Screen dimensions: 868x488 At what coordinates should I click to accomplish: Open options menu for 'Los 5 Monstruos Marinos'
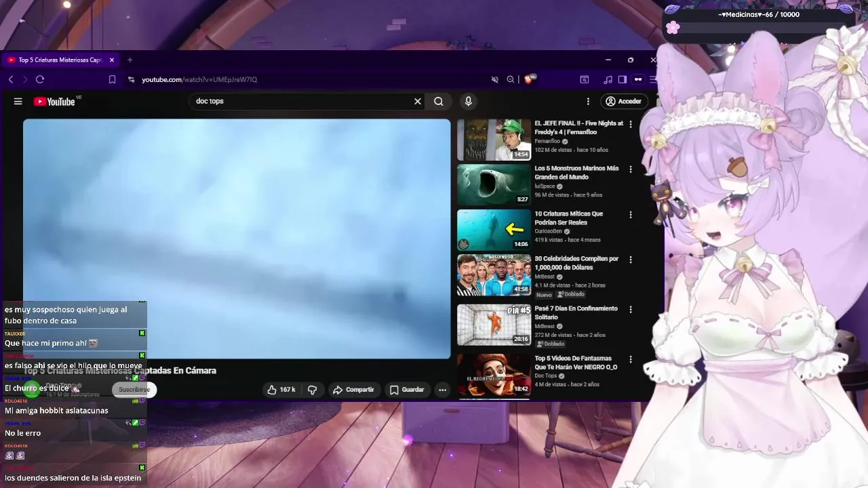point(631,169)
